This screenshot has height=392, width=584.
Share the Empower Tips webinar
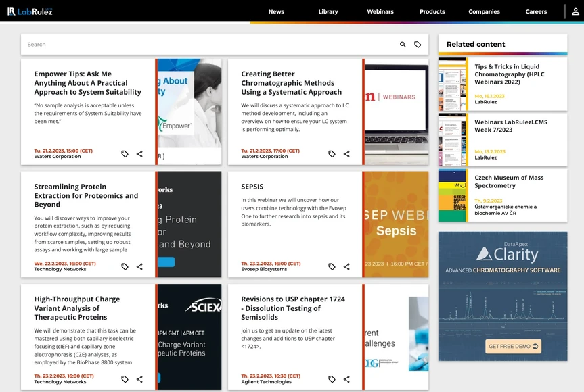[x=139, y=154]
